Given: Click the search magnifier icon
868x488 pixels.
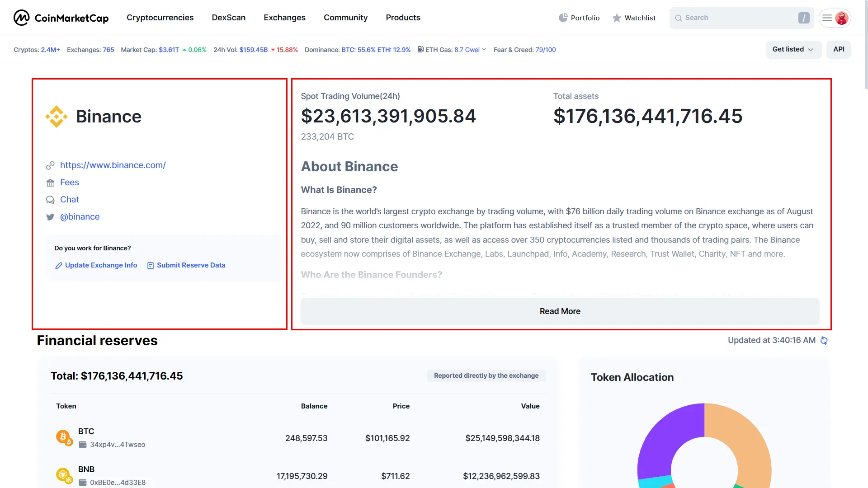Looking at the screenshot, I should click(x=678, y=18).
